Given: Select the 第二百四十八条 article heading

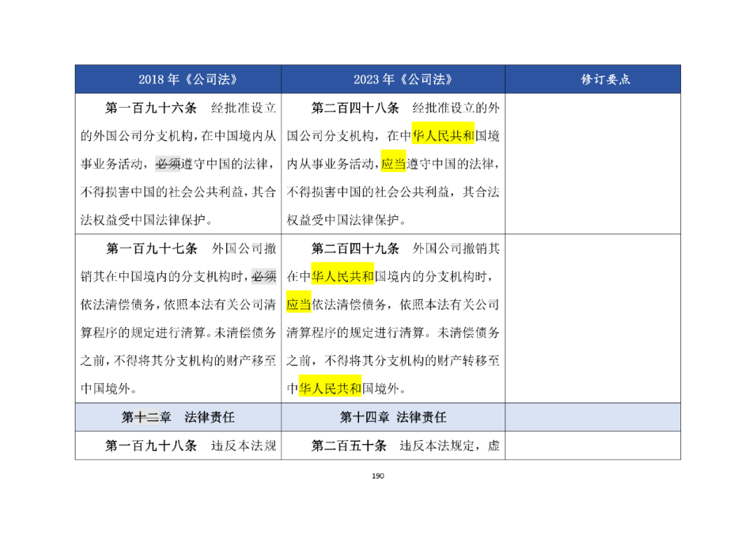Looking at the screenshot, I should (355, 108).
